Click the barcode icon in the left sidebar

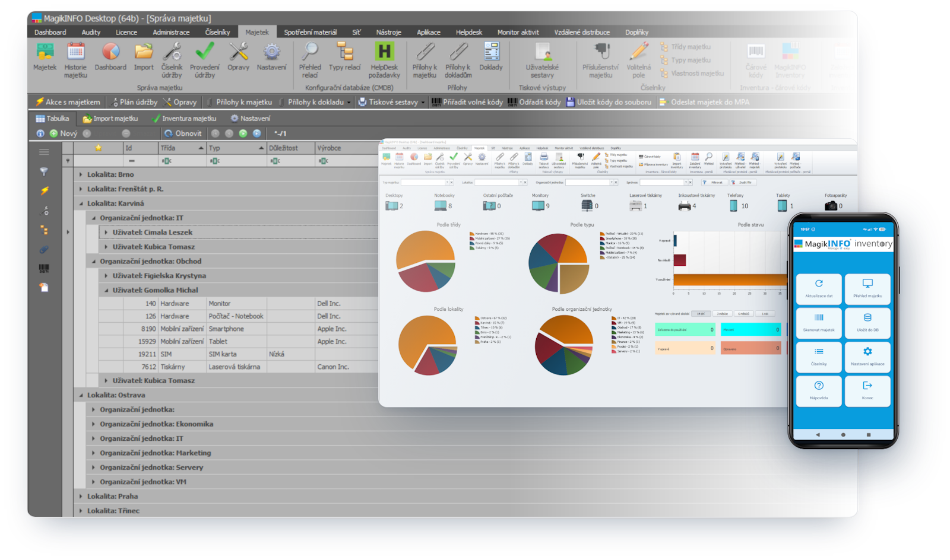tap(44, 268)
